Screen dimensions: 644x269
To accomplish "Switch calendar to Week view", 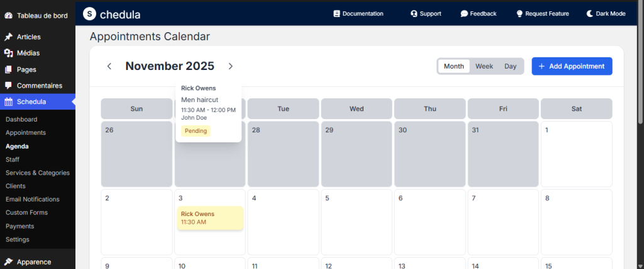I will 484,66.
